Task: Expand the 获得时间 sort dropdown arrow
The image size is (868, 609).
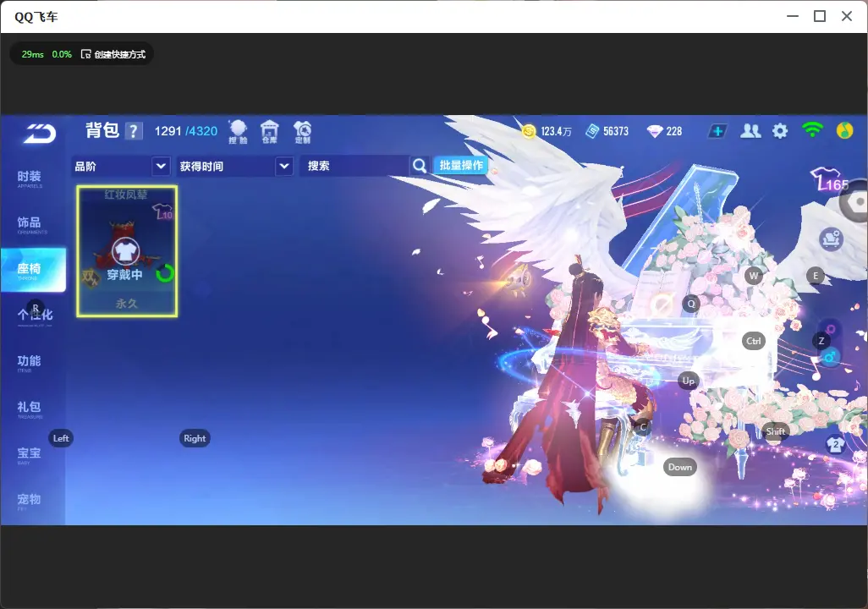Action: (284, 166)
